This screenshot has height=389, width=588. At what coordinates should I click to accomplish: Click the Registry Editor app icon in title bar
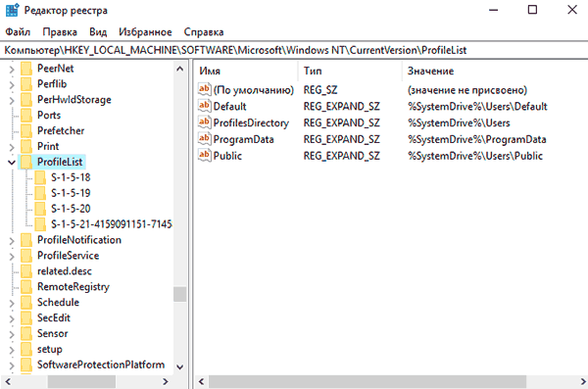point(12,10)
